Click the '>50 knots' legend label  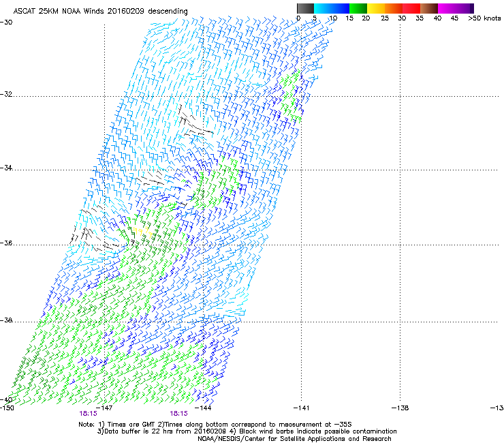coord(484,18)
